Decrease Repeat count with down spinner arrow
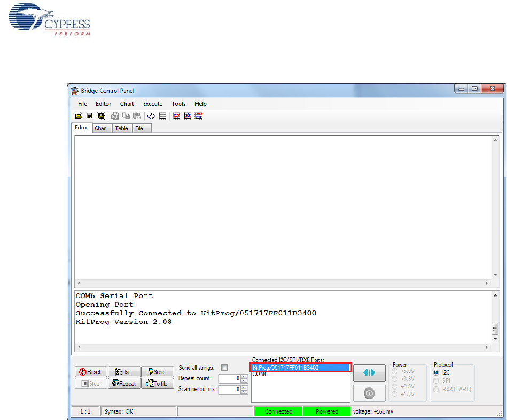 [x=244, y=380]
